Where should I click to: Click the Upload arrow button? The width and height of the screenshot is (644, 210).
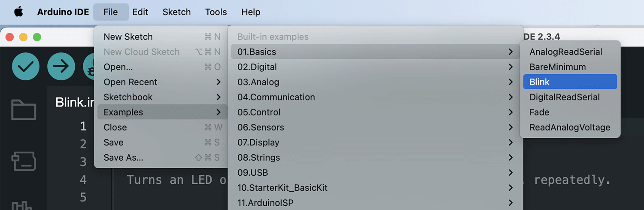(61, 67)
